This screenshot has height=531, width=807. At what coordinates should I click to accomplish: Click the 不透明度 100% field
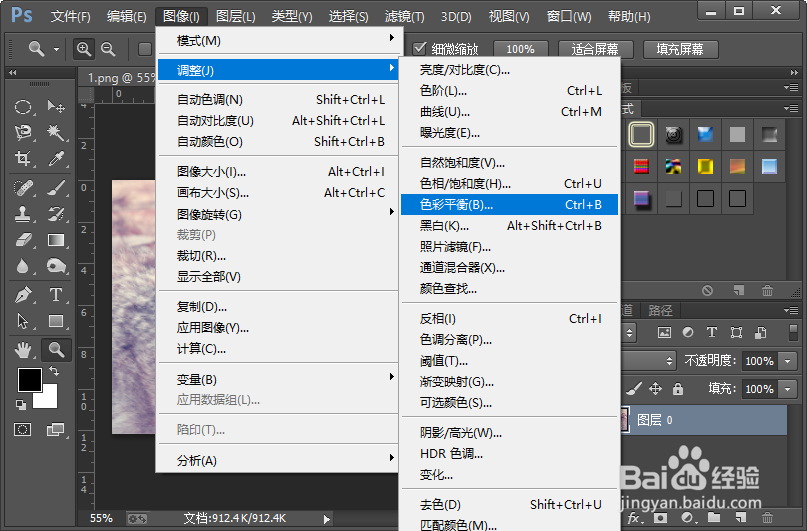click(760, 361)
